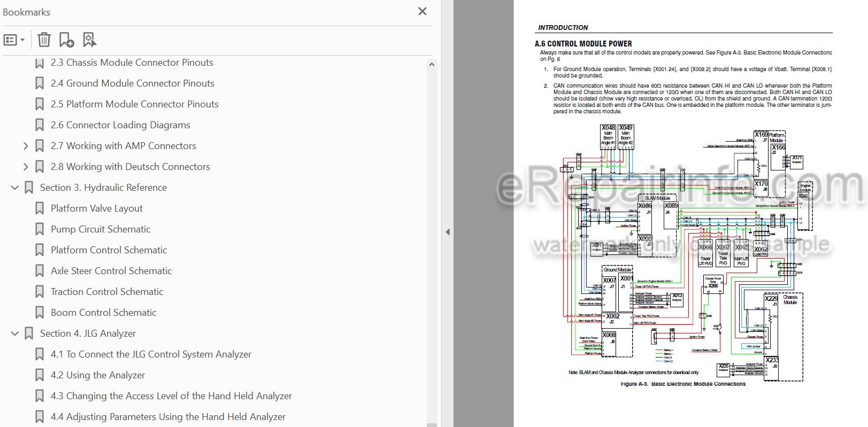Click bookmark icon beside 2.8 Working with Deutsch
This screenshot has width=868, height=427.
coord(39,167)
